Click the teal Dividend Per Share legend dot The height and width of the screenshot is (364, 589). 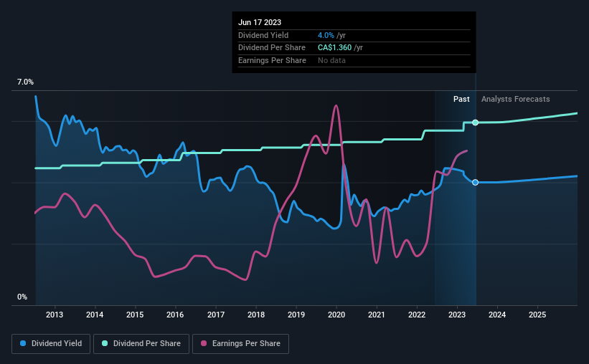pos(105,343)
